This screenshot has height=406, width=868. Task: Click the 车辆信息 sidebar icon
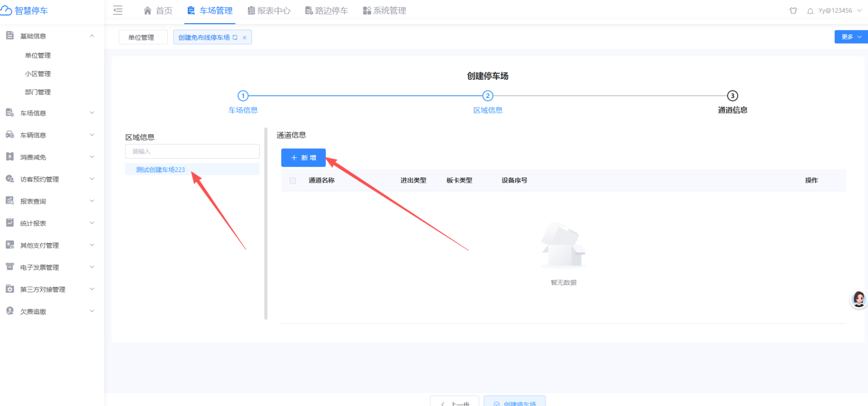click(10, 135)
